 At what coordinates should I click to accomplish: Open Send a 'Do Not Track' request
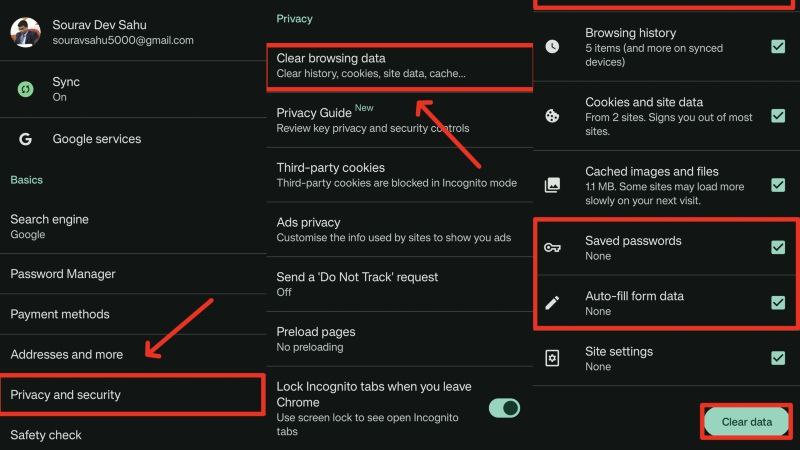[x=399, y=284]
